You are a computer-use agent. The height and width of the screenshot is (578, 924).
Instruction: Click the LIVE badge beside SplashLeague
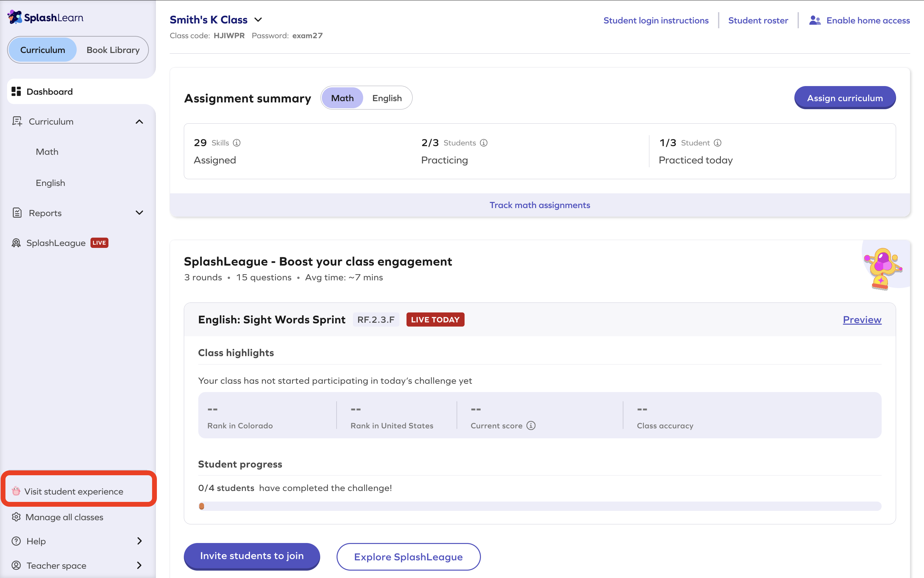[99, 243]
